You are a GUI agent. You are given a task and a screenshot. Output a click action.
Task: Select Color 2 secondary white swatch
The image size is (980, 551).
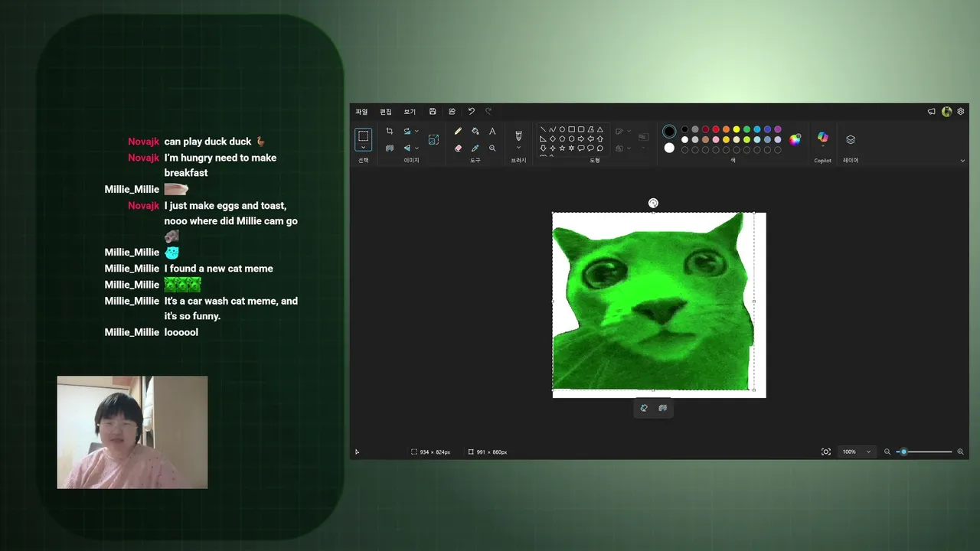(x=669, y=148)
